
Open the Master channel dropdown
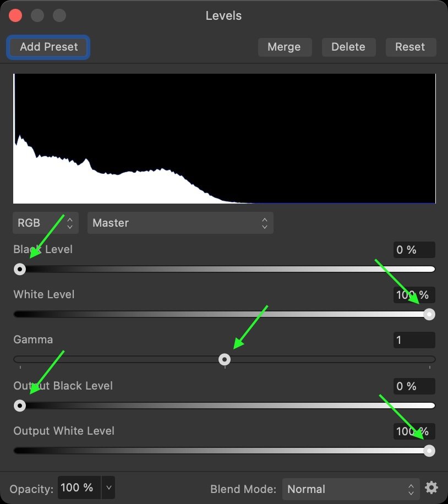point(181,223)
